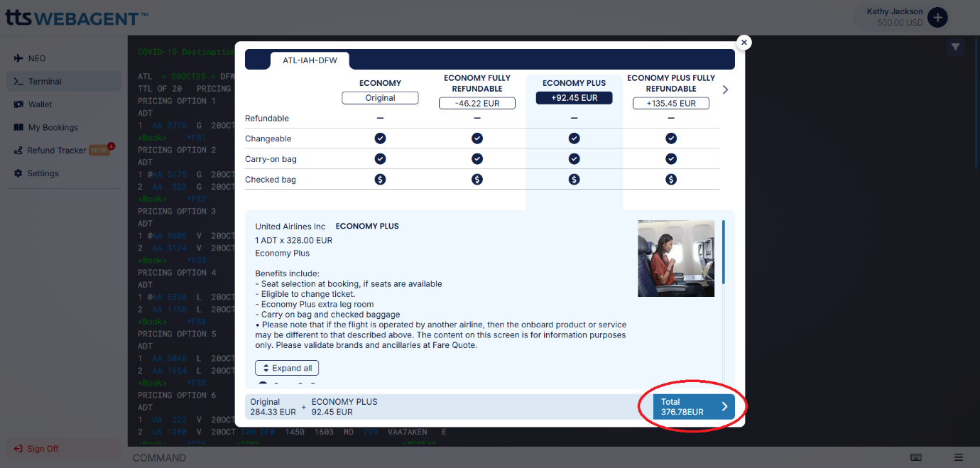Click the Total 376.78EUR button
The image size is (980, 468).
tap(695, 407)
